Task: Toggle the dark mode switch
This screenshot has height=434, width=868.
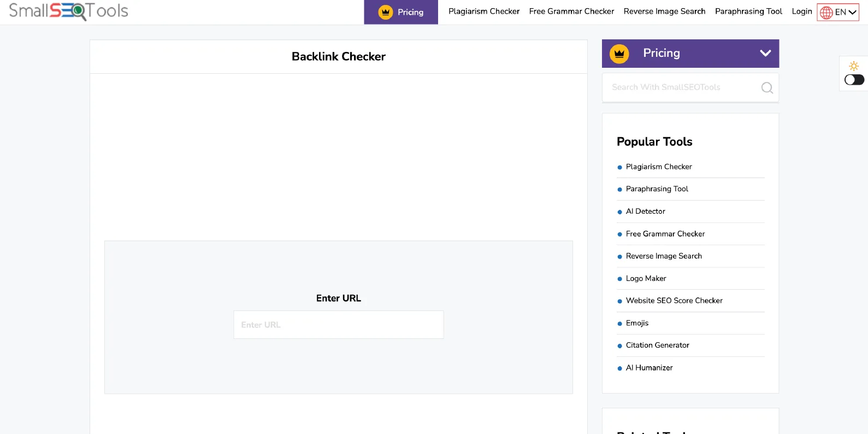Action: [854, 80]
